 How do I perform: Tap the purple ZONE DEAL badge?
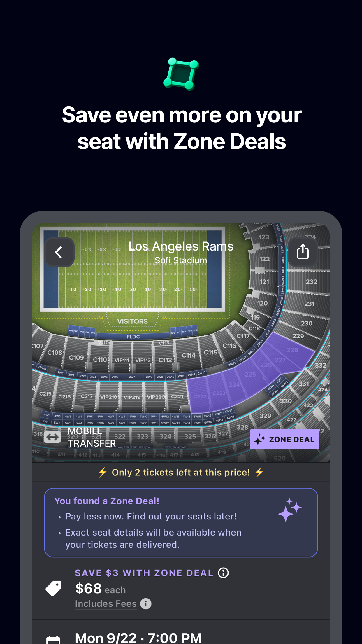click(284, 439)
